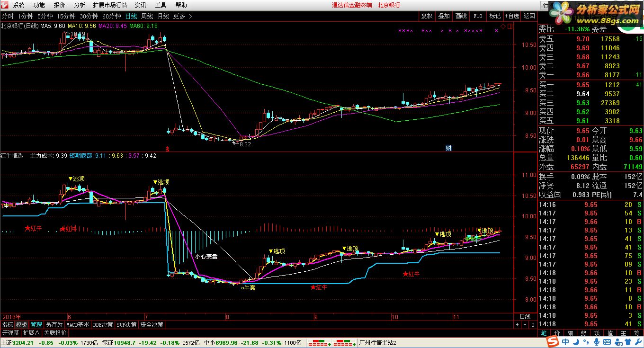Image resolution: width=644 pixels, height=348 pixels.
Task: Select the SUP决策 indicator tab
Action: tap(127, 325)
